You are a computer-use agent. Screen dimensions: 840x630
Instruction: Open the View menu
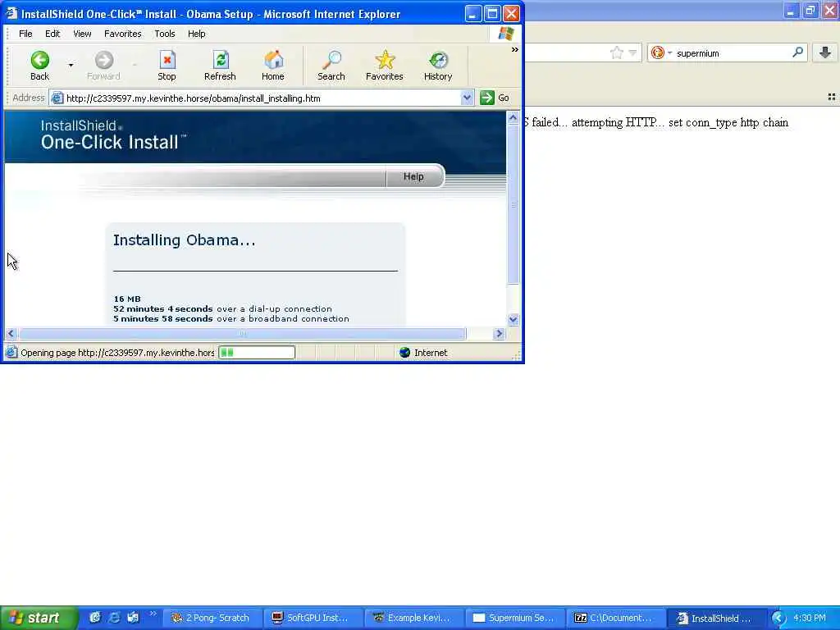pyautogui.click(x=82, y=34)
